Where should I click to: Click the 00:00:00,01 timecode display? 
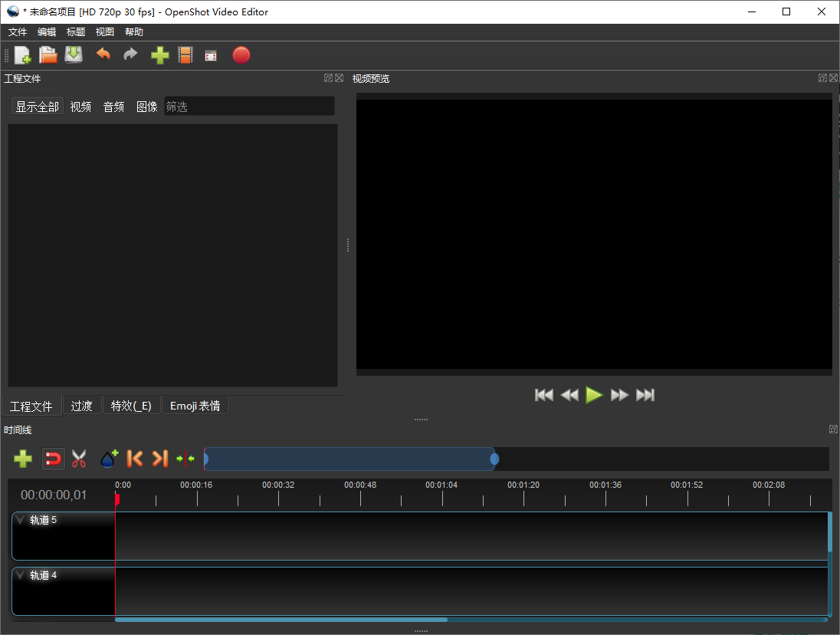(x=54, y=495)
